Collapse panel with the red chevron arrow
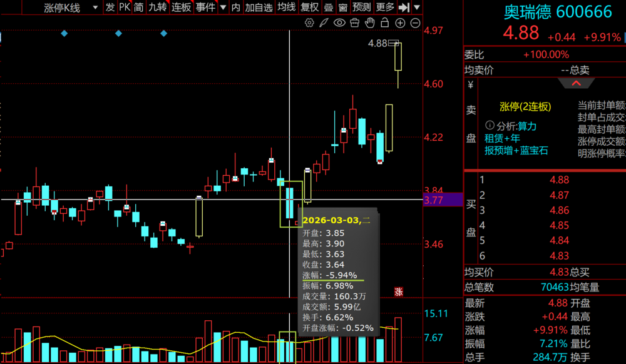The image size is (626, 364). (575, 83)
